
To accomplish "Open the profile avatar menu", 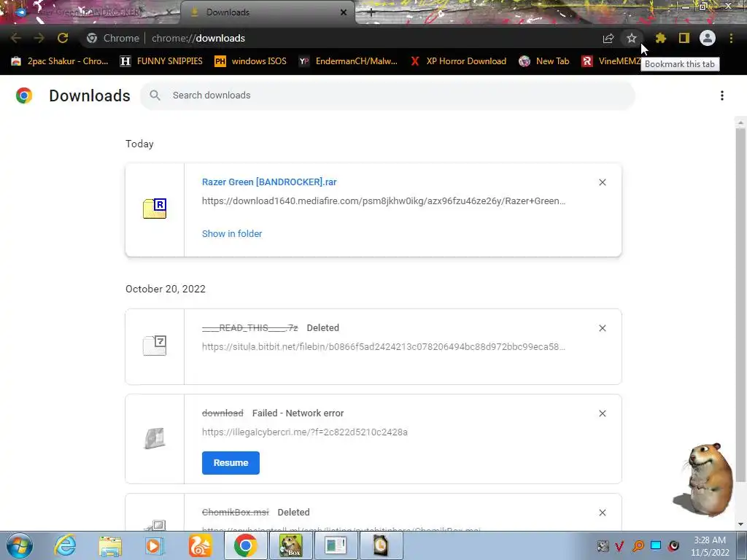I will pos(708,38).
